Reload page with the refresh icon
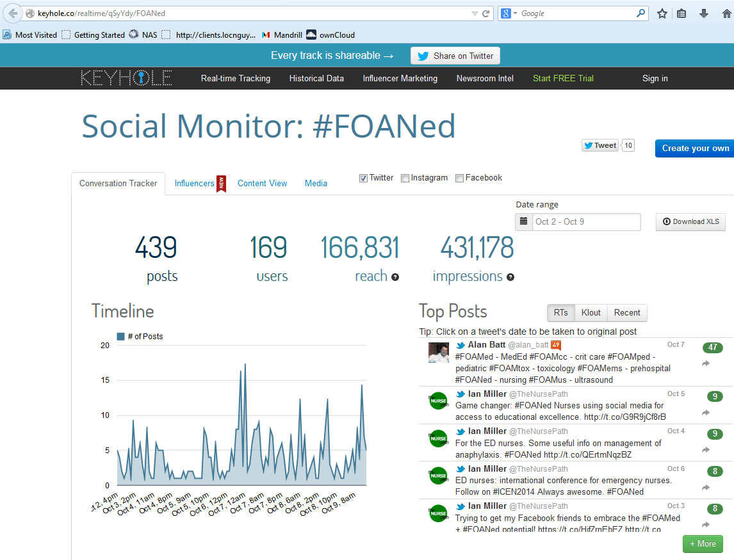734x560 pixels. (x=486, y=13)
